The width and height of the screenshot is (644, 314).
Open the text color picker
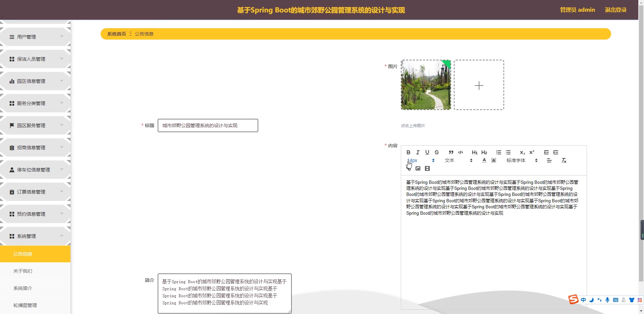484,160
